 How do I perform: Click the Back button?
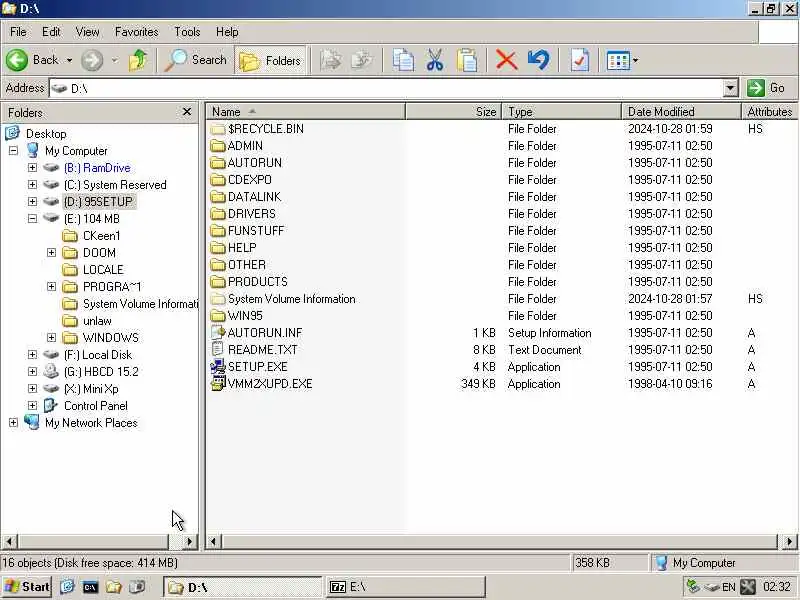pyautogui.click(x=33, y=60)
